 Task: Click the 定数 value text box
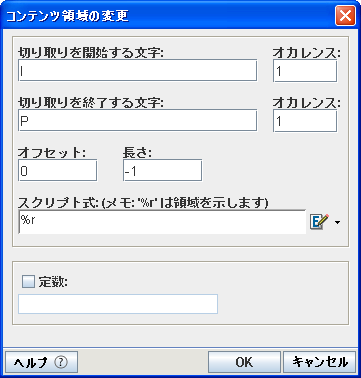[x=118, y=304]
